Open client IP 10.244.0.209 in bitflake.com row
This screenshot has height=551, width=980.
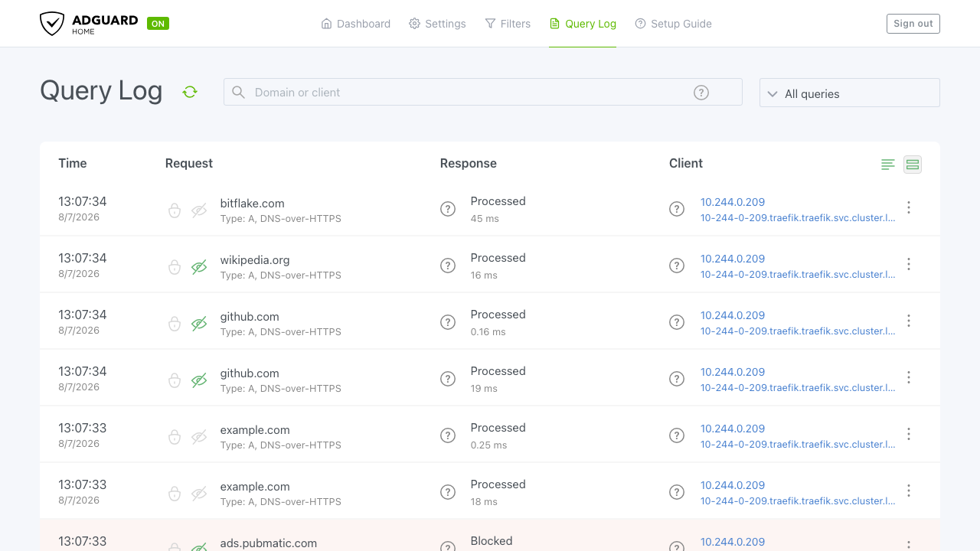tap(733, 202)
